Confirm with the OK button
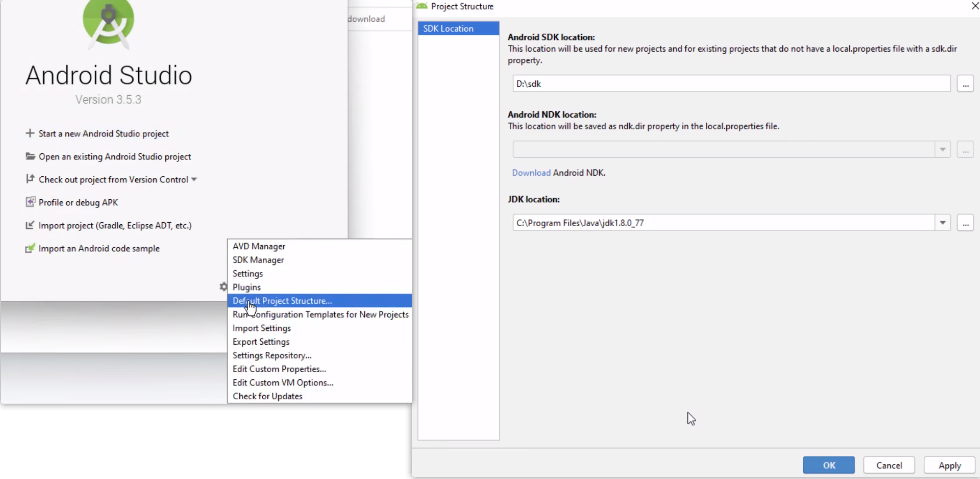The height and width of the screenshot is (479, 980). pos(829,465)
